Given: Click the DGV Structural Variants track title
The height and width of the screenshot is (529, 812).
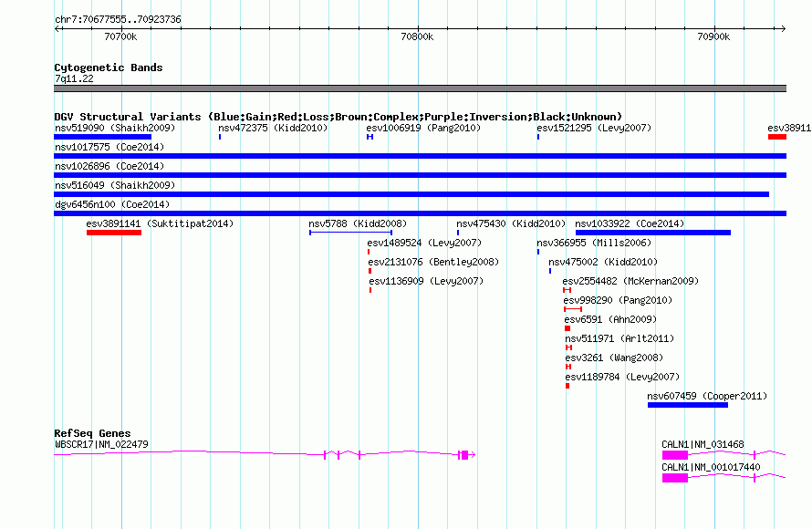Looking at the screenshot, I should 338,117.
